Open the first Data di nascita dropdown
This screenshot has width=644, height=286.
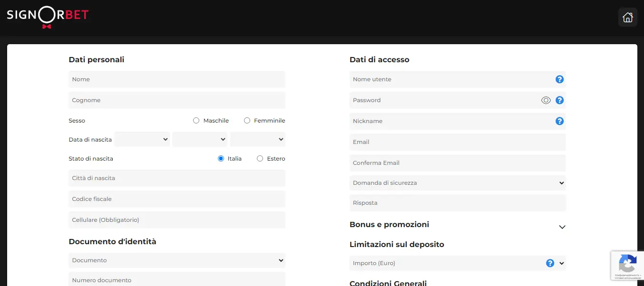coord(142,139)
